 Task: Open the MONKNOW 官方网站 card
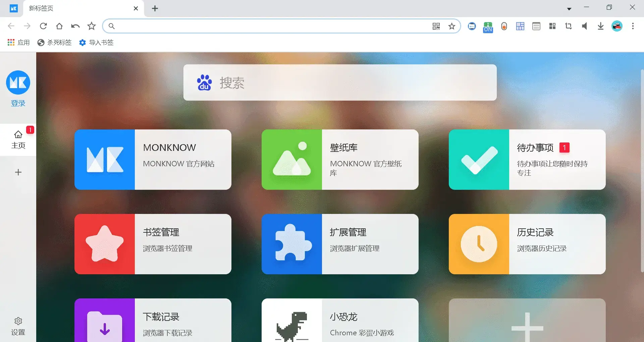(153, 160)
